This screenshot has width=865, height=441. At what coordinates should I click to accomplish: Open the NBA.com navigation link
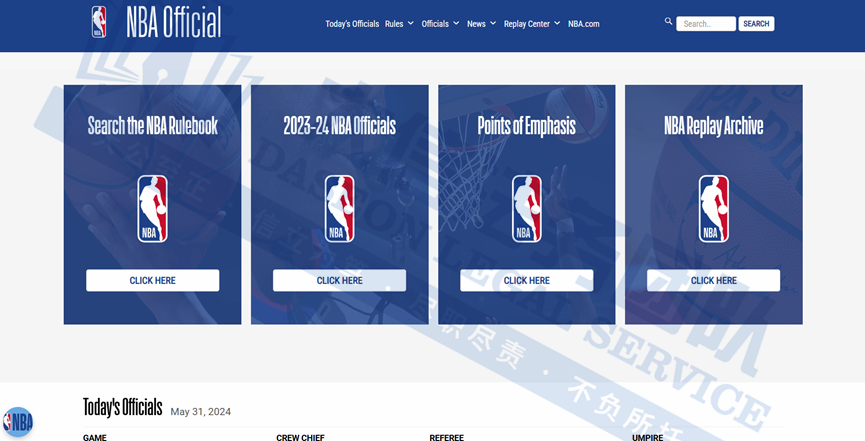(584, 24)
